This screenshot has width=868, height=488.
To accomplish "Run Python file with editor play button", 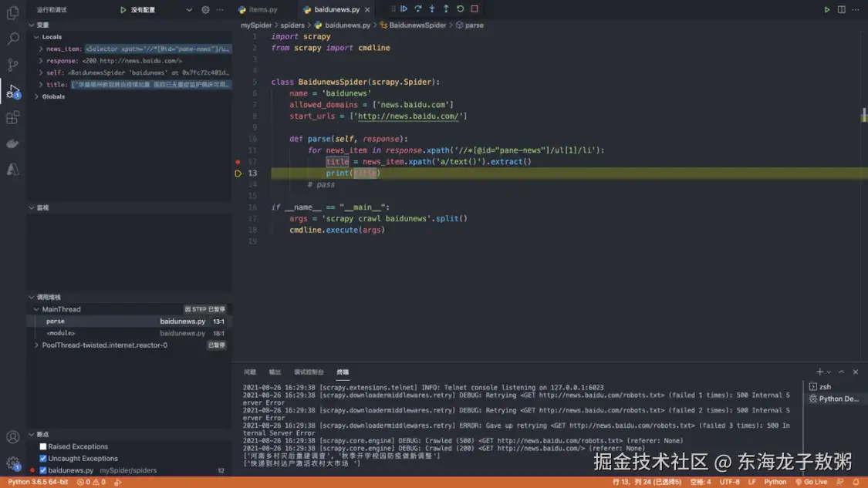I will tap(827, 9).
